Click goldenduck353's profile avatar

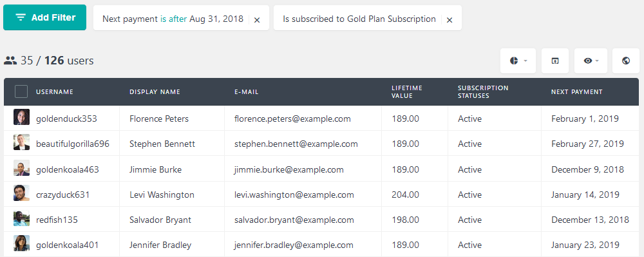click(x=21, y=117)
